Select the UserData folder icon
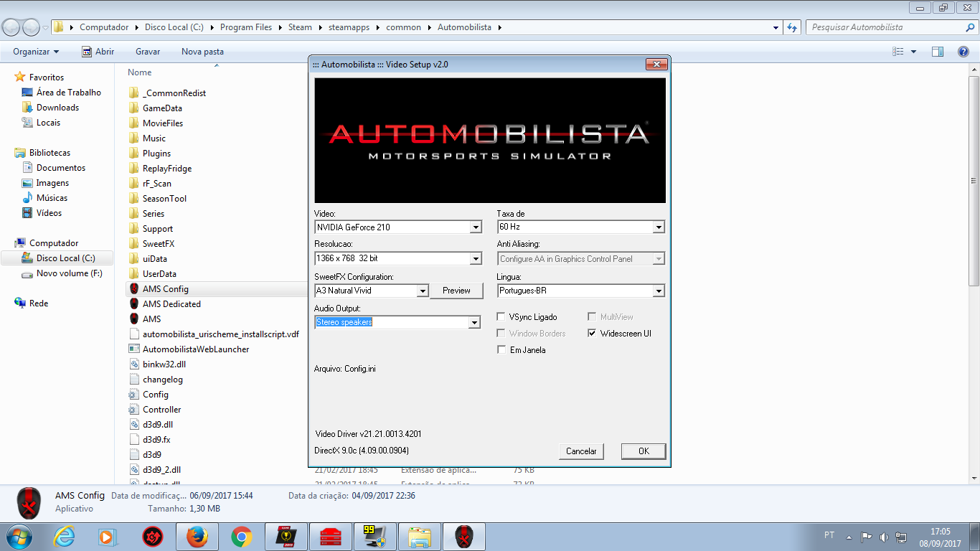The width and height of the screenshot is (980, 551). click(x=133, y=273)
